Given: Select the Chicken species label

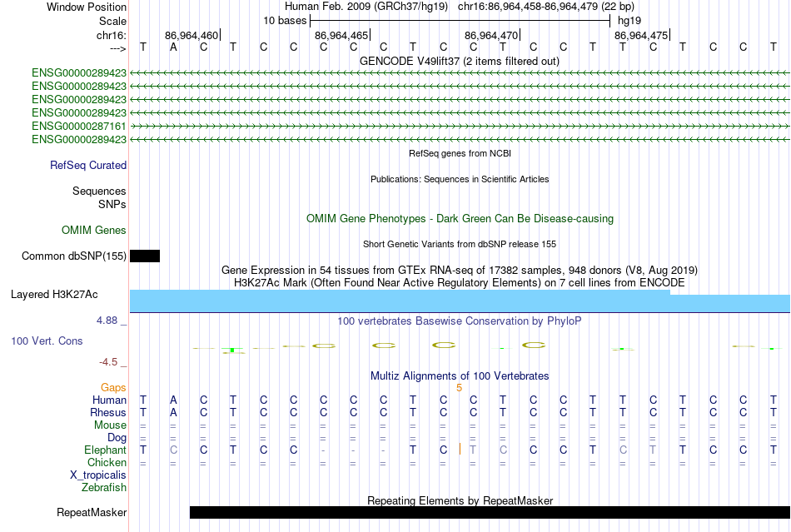Looking at the screenshot, I should [107, 463].
